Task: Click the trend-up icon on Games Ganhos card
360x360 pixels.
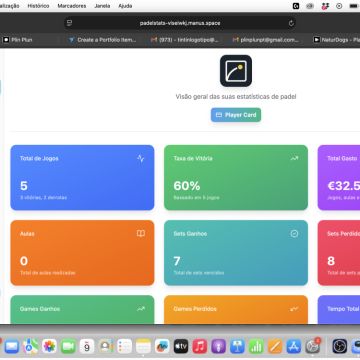Action: click(141, 309)
